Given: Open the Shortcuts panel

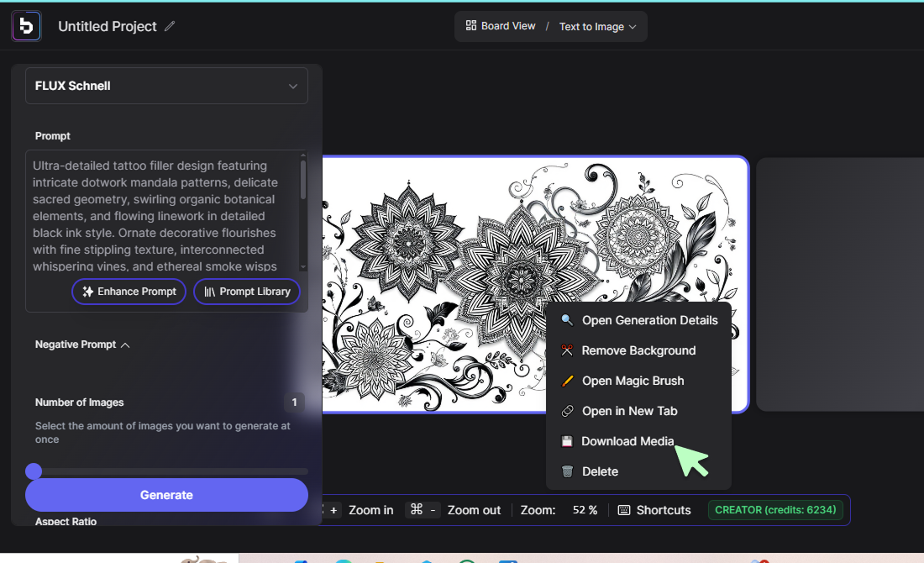Looking at the screenshot, I should 654,510.
